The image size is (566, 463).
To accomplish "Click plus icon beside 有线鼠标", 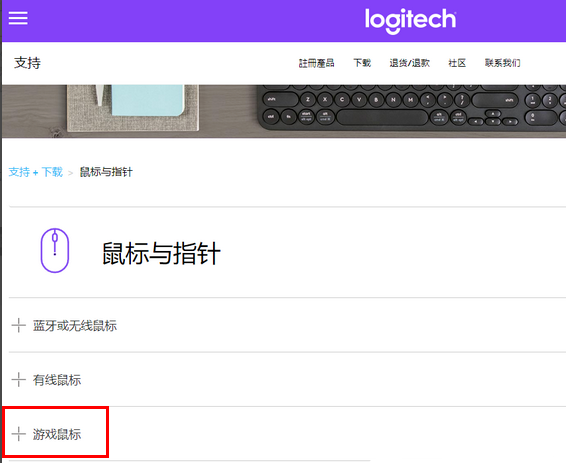I will tap(18, 380).
